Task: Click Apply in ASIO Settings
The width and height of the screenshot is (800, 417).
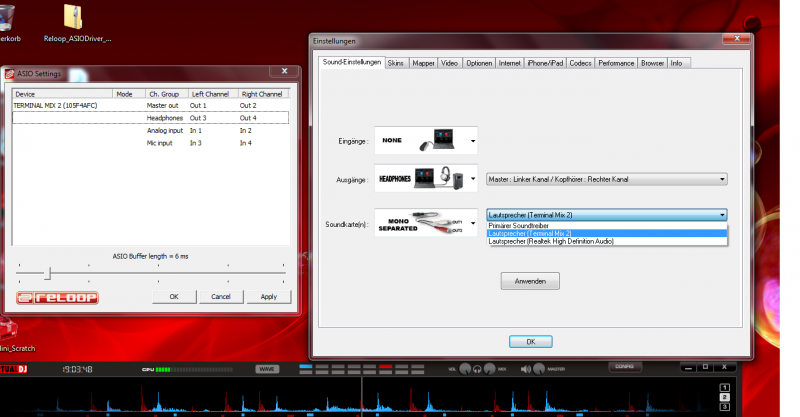Action: (268, 297)
